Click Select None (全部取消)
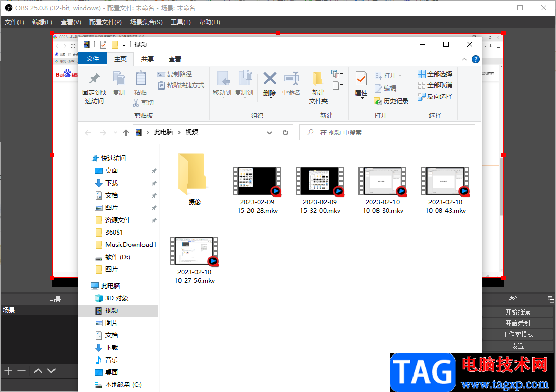This screenshot has width=556, height=392. 435,85
